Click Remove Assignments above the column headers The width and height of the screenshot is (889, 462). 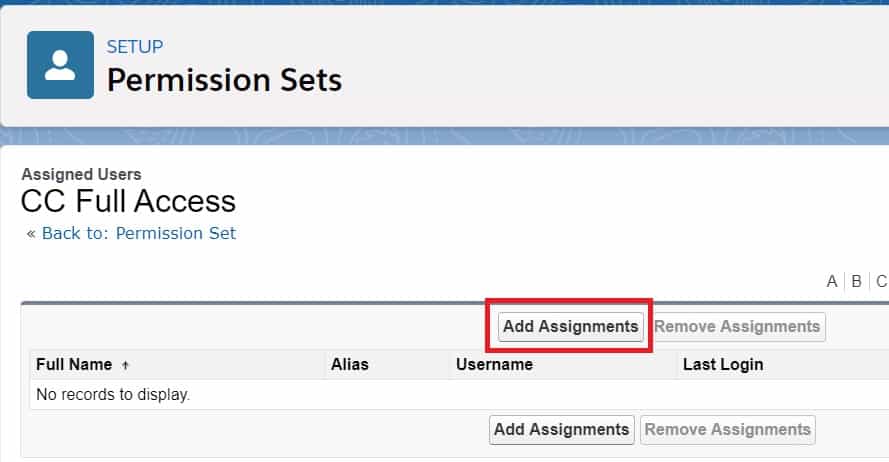[x=738, y=326]
